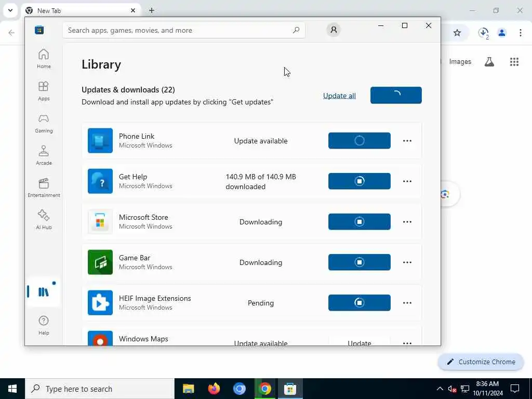Click the Phone Link update progress button

pos(360,140)
